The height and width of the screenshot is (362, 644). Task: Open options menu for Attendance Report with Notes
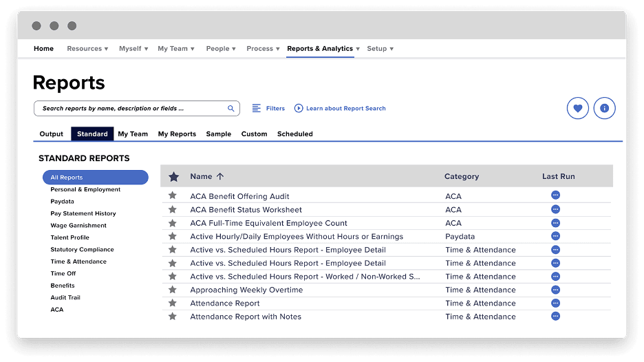coord(555,316)
